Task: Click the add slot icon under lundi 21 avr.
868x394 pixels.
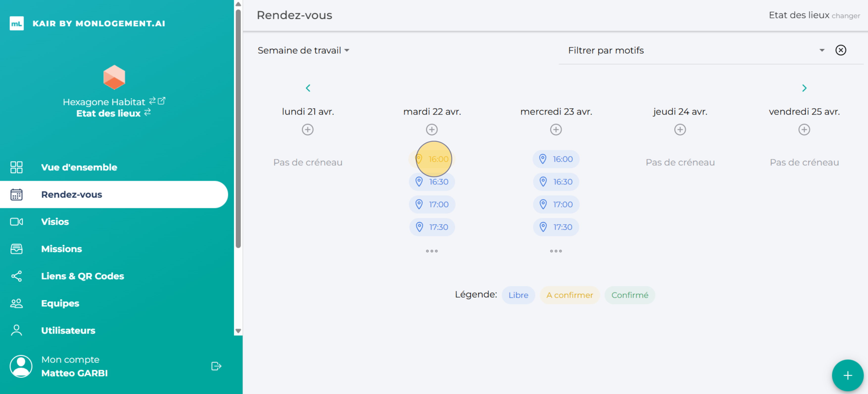Action: point(307,130)
